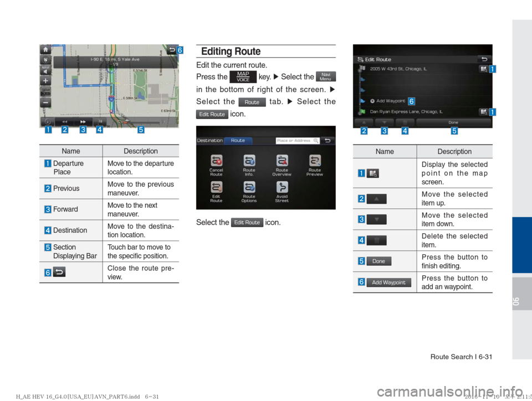
Task: Click the inline Route tab button in instructions
Action: click(x=252, y=102)
